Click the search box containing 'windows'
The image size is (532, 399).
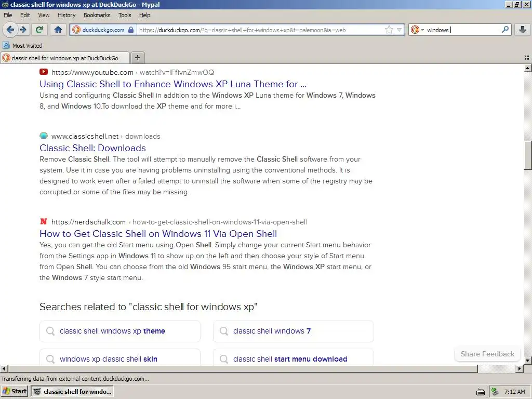tap(463, 30)
